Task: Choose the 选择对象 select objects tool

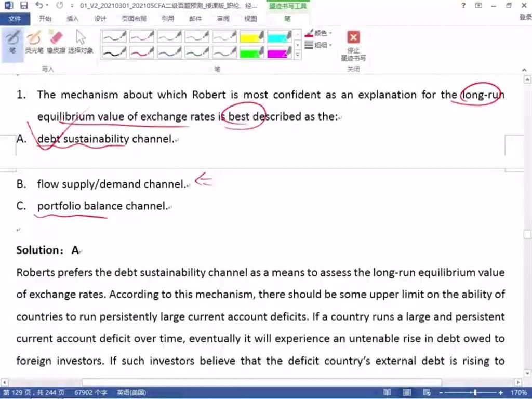Action: pyautogui.click(x=81, y=42)
